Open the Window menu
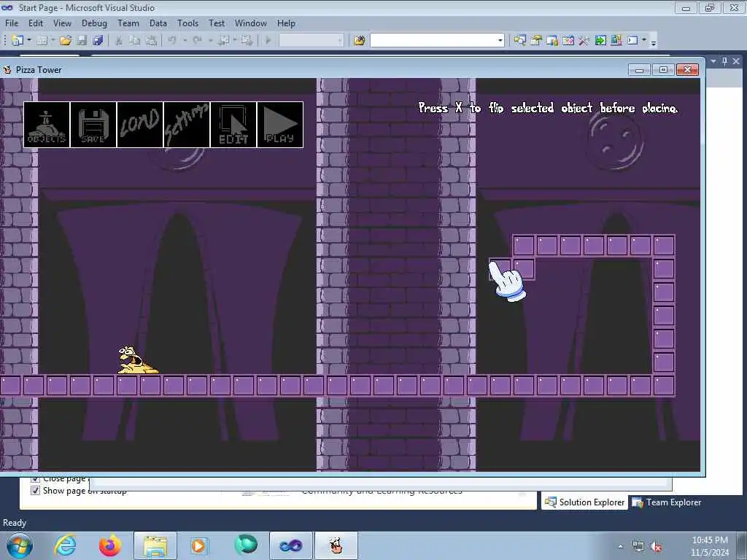Screen dimensions: 747x560 251,23
